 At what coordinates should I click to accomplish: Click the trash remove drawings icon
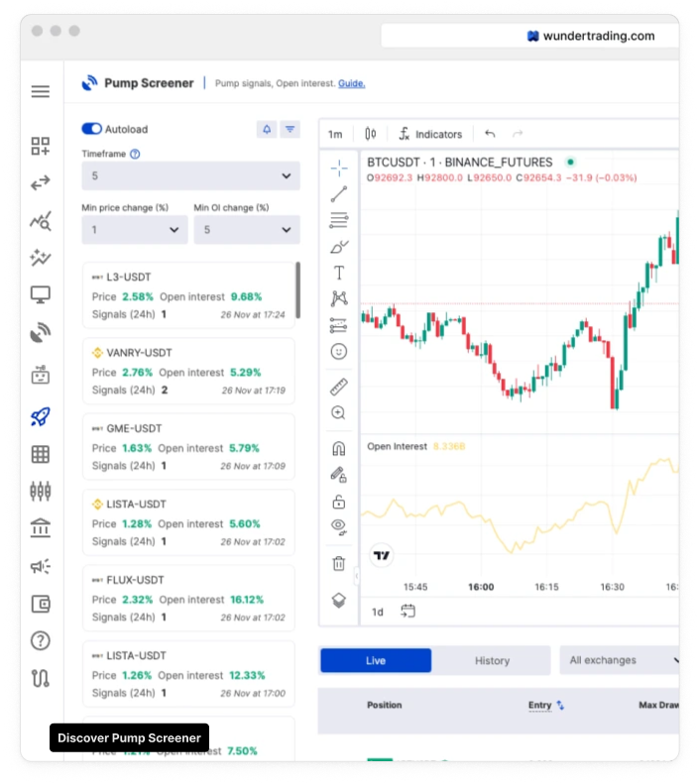[339, 563]
